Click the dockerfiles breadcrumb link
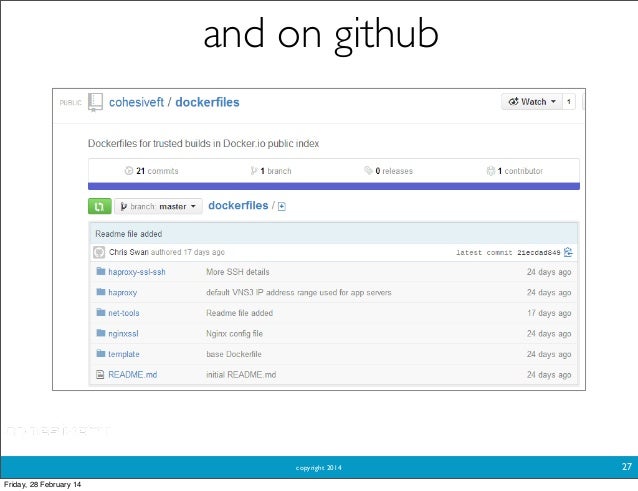Viewport: 638px width, 491px height. [x=238, y=205]
